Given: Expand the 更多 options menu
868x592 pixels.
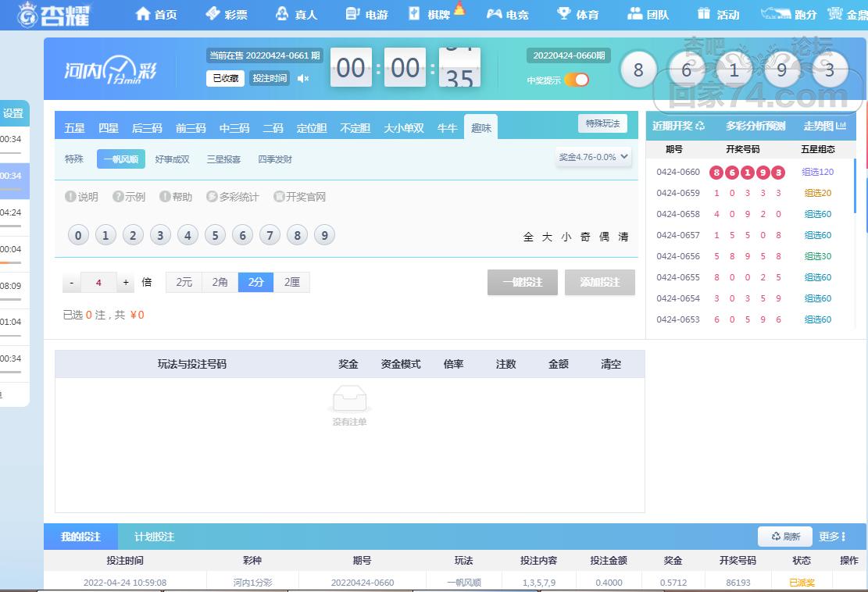Looking at the screenshot, I should (833, 536).
